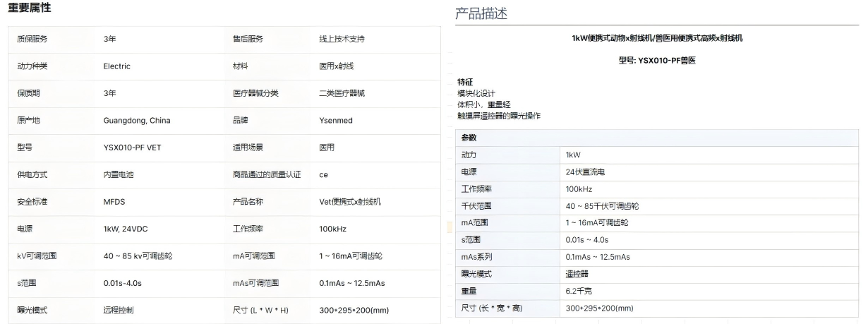The image size is (868, 324).
Task: Select the product title starting with 1kW便携式动物x射线机
Action: tap(656, 38)
